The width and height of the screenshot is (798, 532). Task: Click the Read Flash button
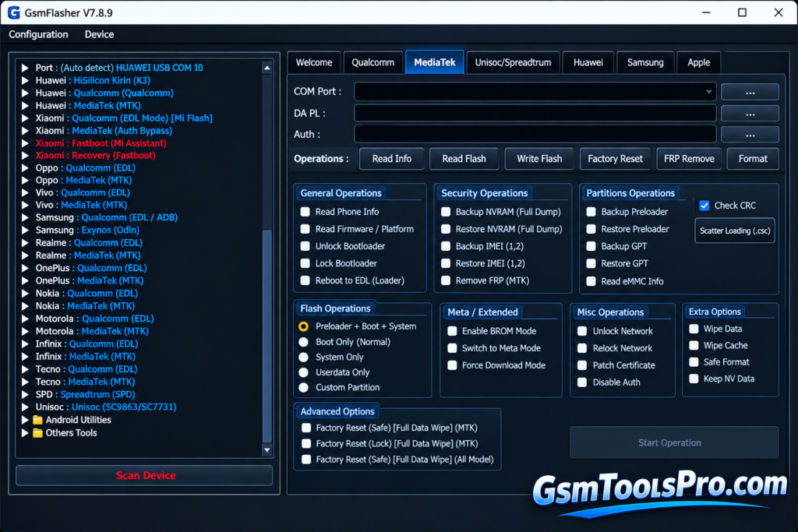[464, 159]
